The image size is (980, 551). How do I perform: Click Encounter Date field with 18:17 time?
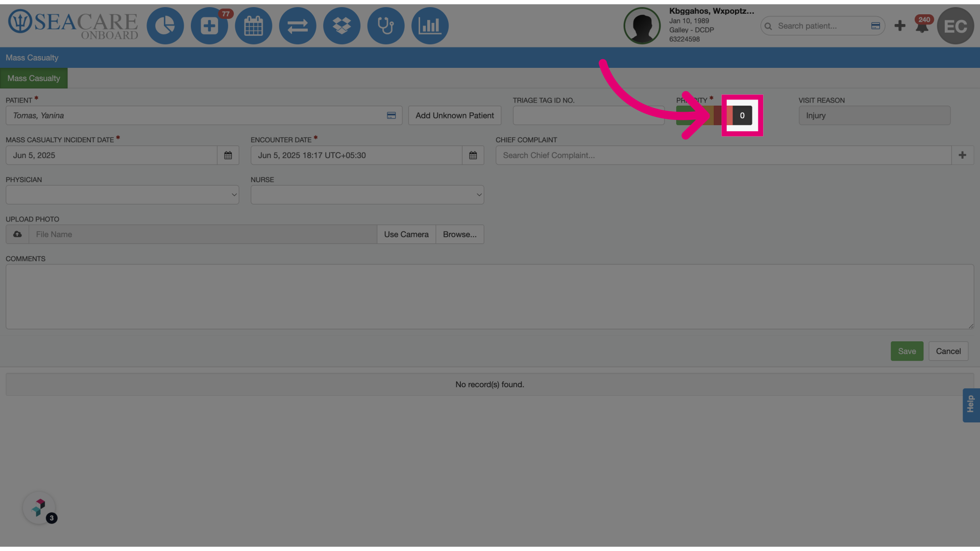(356, 155)
